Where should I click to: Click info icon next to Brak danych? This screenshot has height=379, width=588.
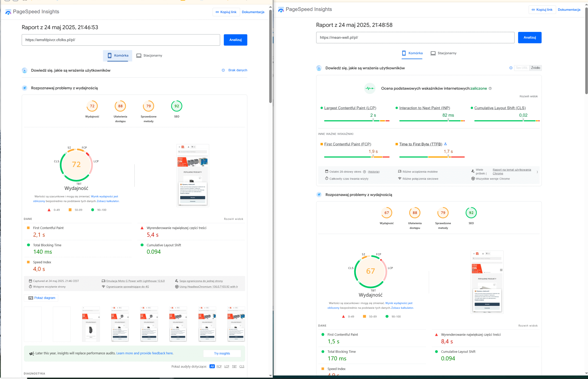pos(223,70)
